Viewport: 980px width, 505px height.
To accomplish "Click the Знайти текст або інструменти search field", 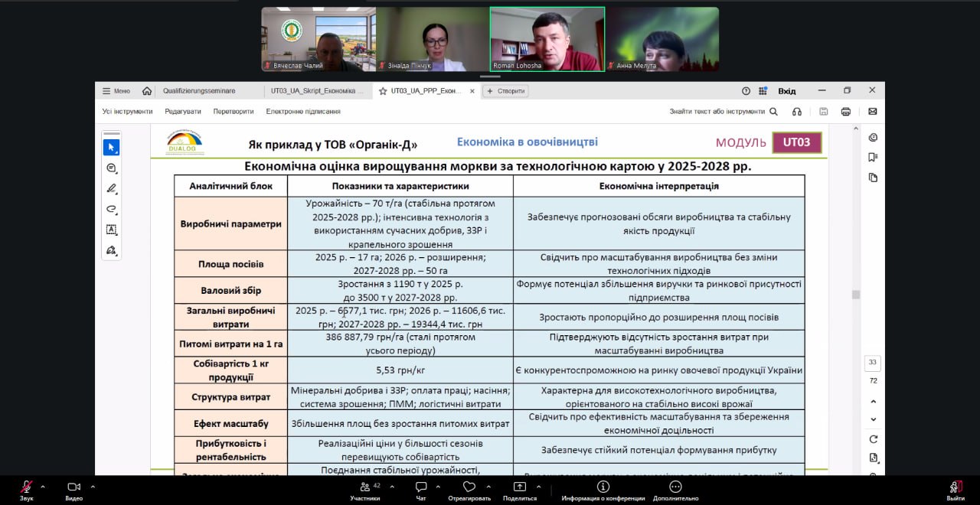I will (723, 112).
